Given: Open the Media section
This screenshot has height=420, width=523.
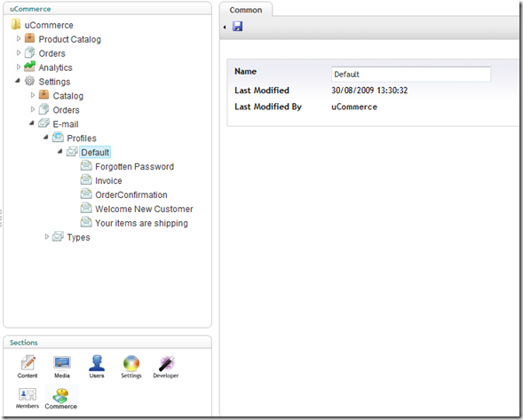Looking at the screenshot, I should [x=62, y=367].
